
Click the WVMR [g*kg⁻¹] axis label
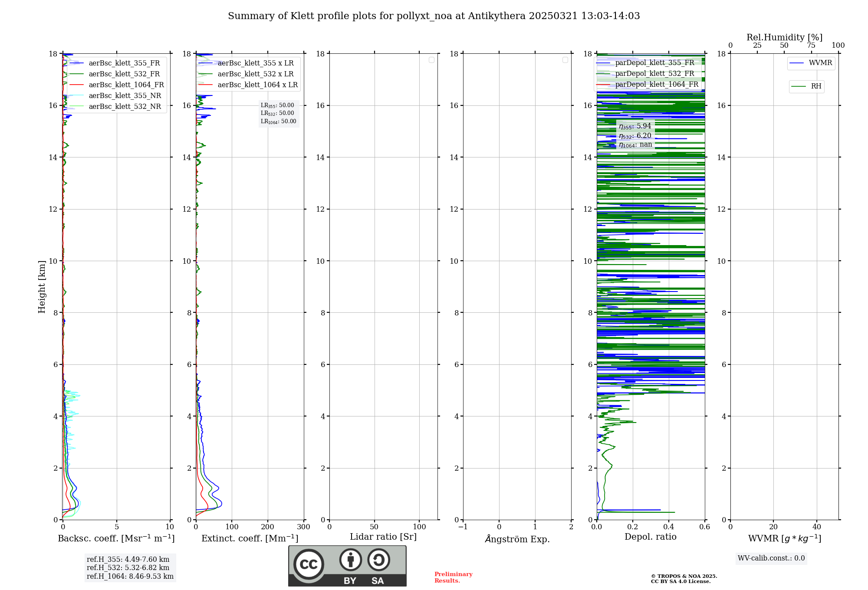pyautogui.click(x=785, y=538)
